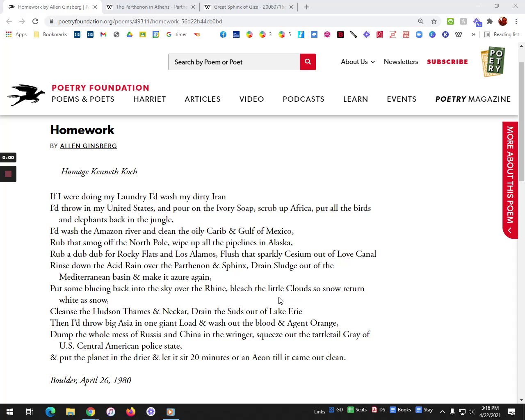525x420 pixels.
Task: Click the address bar URL
Action: (x=140, y=21)
